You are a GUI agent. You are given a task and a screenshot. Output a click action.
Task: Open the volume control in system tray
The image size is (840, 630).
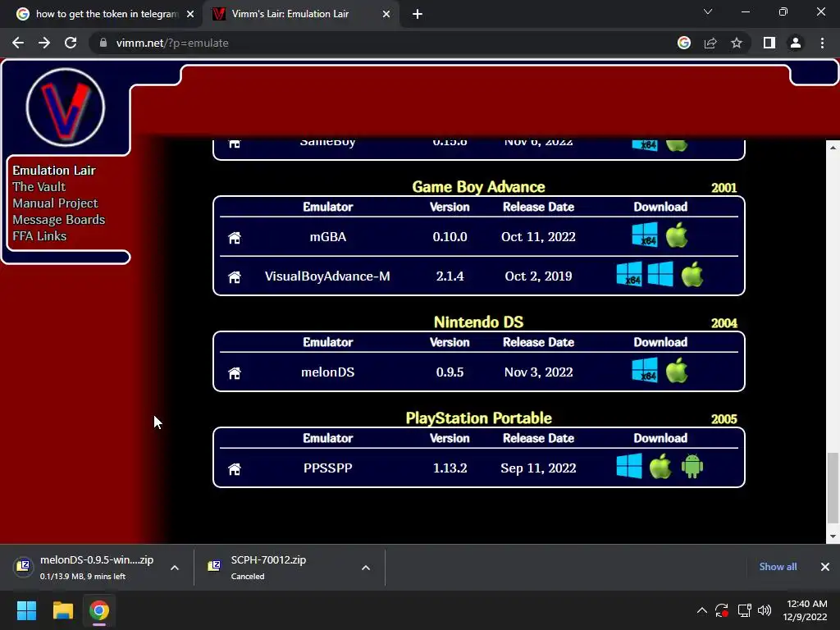point(765,610)
